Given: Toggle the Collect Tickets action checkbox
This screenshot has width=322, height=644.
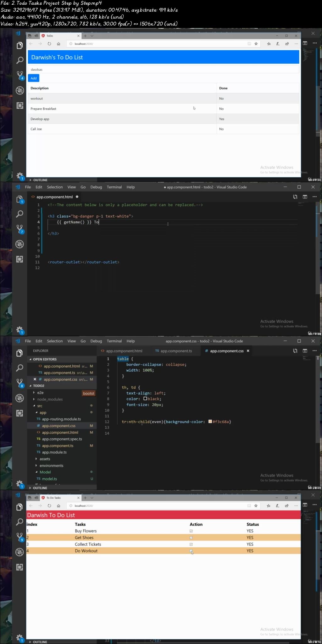Looking at the screenshot, I should [191, 544].
